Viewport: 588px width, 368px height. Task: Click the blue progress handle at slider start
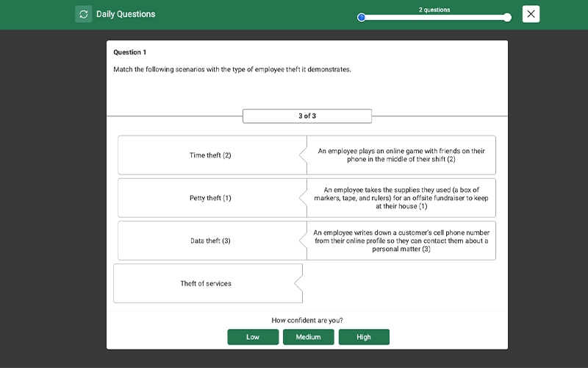click(361, 18)
